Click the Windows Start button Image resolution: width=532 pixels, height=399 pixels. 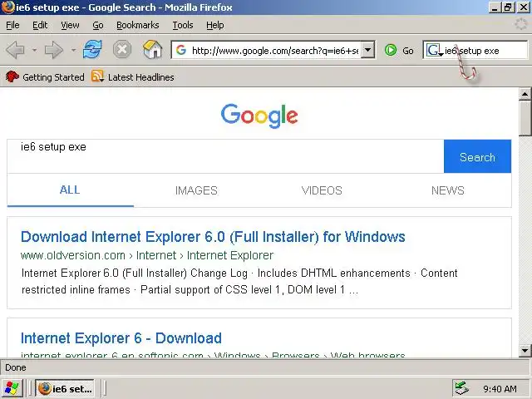pyautogui.click(x=12, y=388)
